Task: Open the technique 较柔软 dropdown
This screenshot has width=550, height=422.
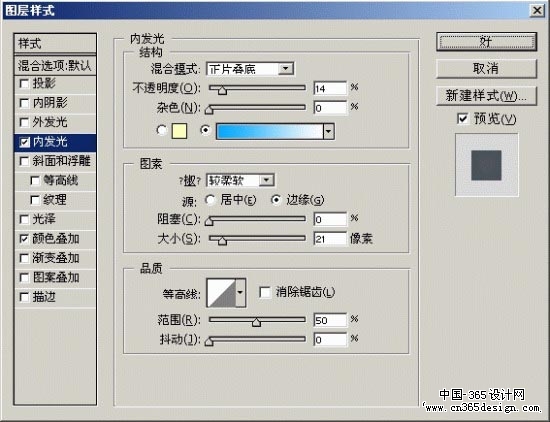Action: point(240,180)
